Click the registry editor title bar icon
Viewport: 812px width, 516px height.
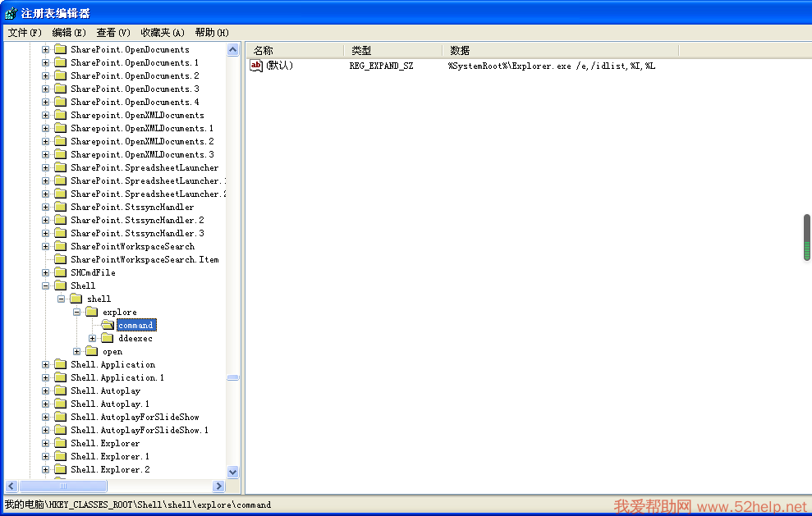10,13
